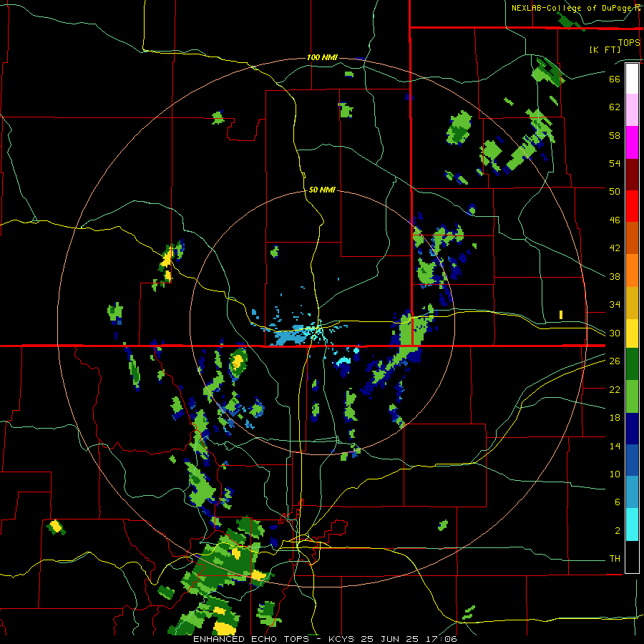Click the legend value "42"
Image resolution: width=644 pixels, height=644 pixels.
615,248
